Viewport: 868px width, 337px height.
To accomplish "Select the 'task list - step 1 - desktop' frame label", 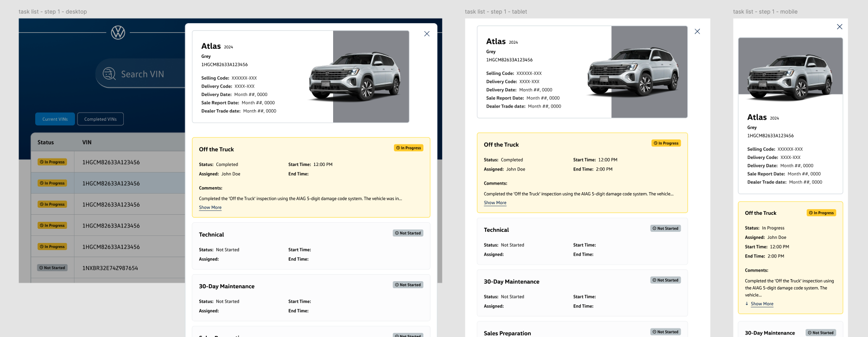I will point(53,12).
